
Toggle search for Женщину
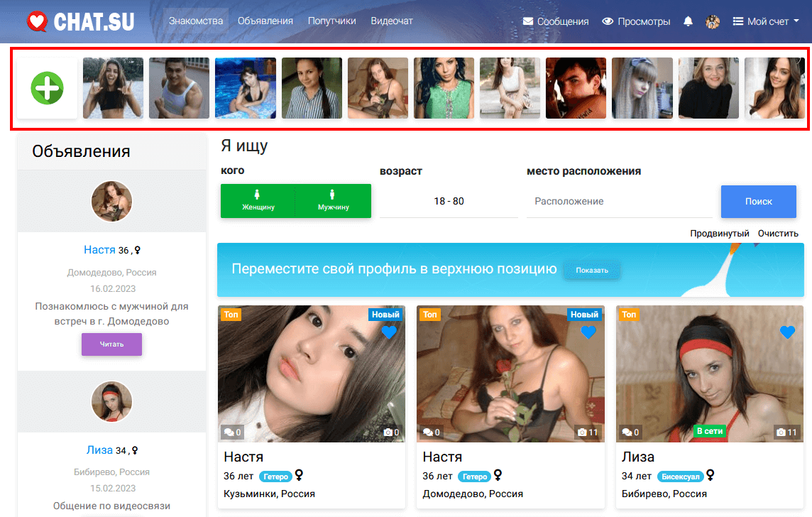pyautogui.click(x=257, y=201)
